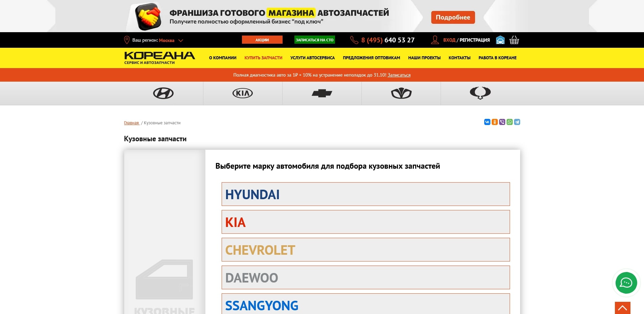Select the Chevrolet bowtie logo

click(x=321, y=93)
